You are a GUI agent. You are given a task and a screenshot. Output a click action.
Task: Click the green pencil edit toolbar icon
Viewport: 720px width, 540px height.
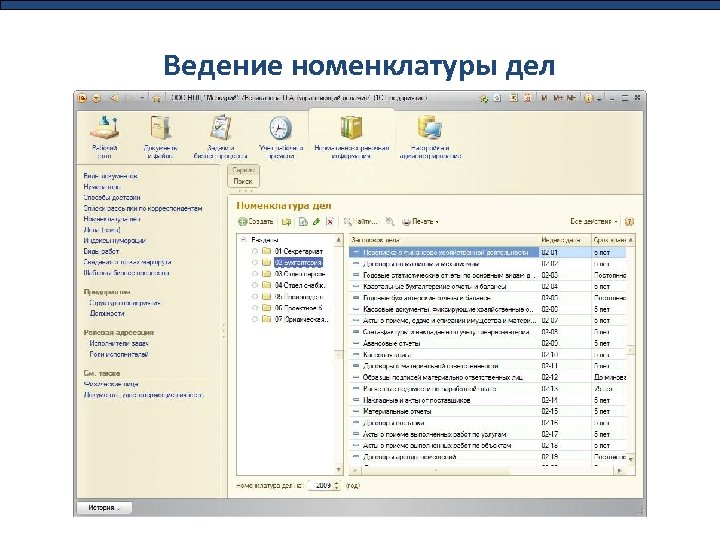(x=316, y=222)
